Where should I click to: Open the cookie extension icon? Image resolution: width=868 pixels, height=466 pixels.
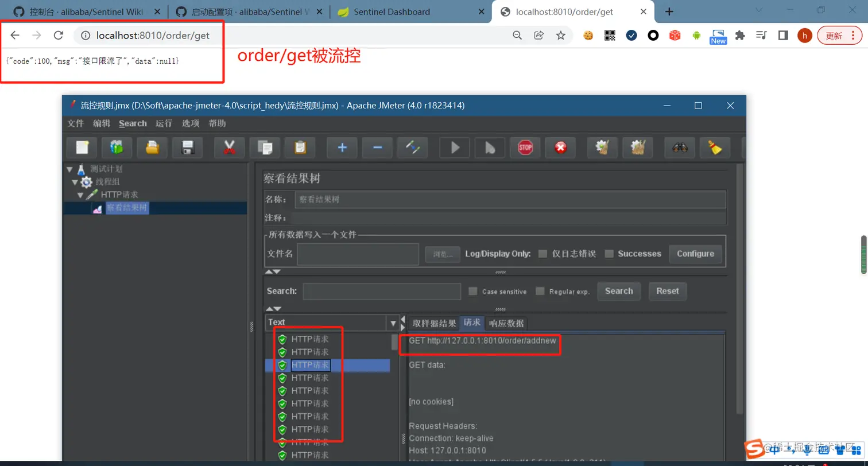click(588, 36)
